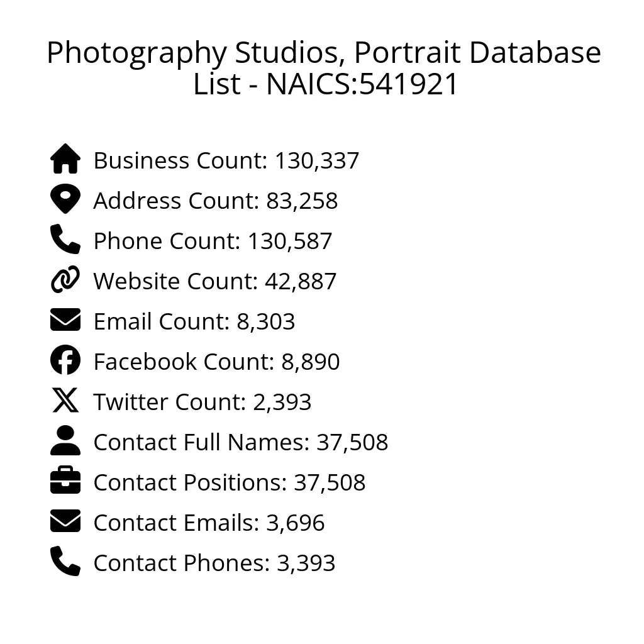Click the X Twitter logo icon
This screenshot has width=644, height=644.
point(65,401)
